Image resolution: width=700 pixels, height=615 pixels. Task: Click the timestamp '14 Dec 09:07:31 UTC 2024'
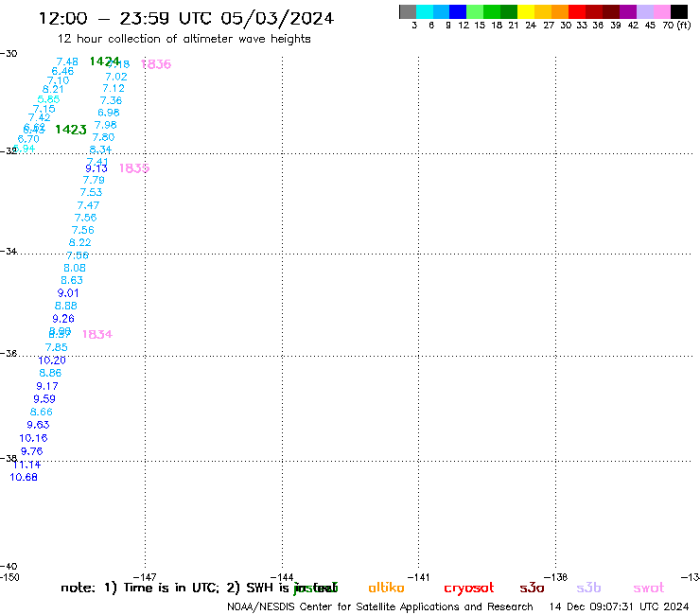point(620,607)
